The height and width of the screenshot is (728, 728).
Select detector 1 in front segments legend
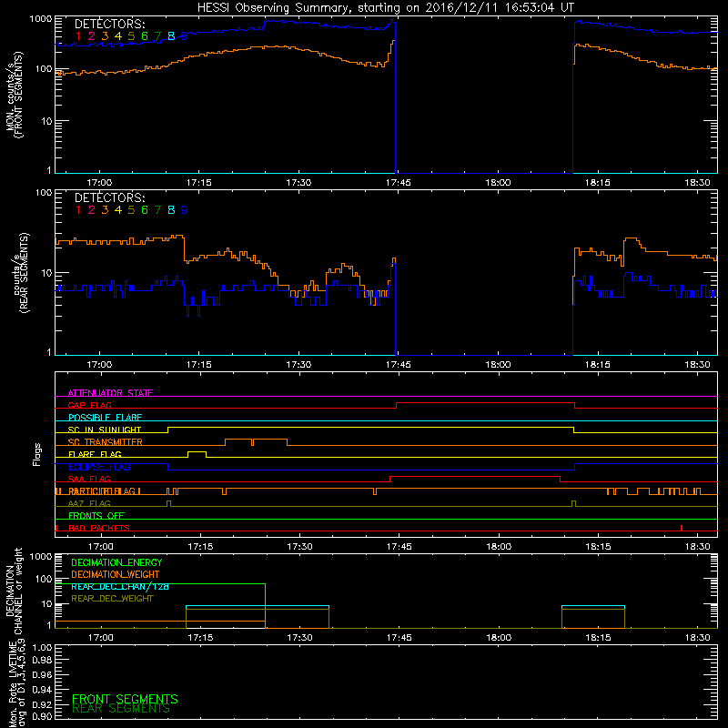(x=78, y=36)
